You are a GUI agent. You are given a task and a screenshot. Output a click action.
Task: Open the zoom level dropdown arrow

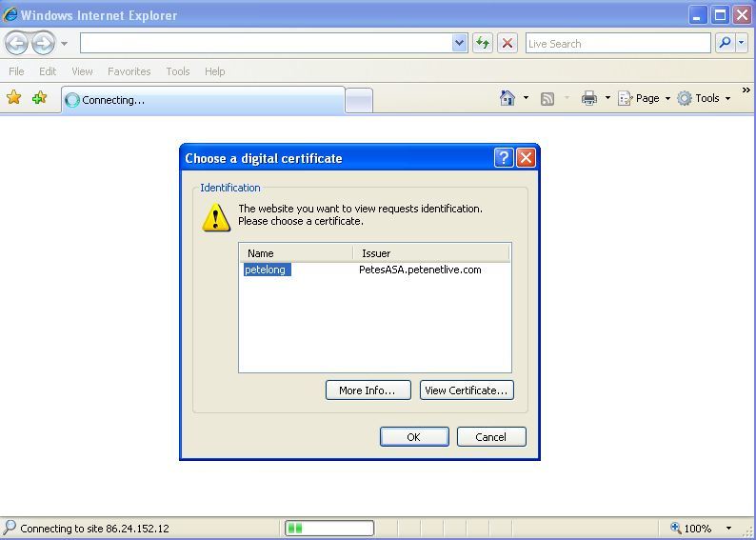pos(728,529)
